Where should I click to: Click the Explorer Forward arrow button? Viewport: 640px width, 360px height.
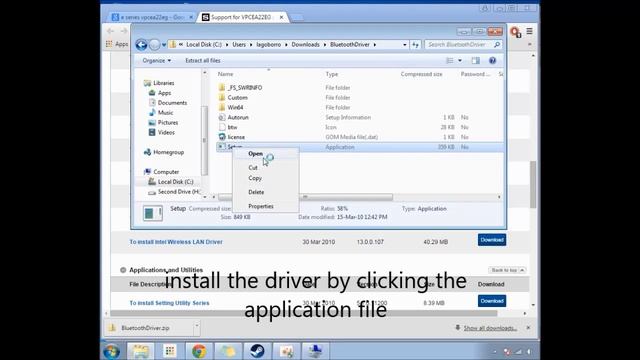(154, 44)
